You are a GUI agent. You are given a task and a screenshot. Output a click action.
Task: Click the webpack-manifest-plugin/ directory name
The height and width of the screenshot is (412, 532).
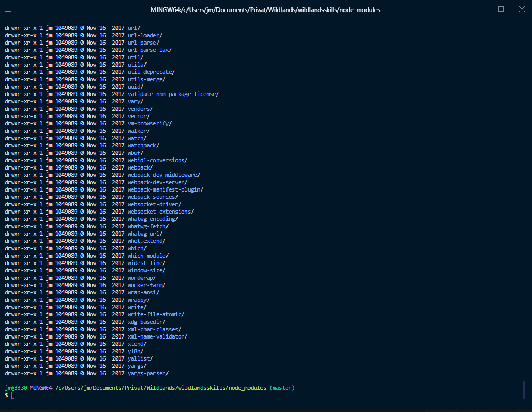click(x=165, y=189)
